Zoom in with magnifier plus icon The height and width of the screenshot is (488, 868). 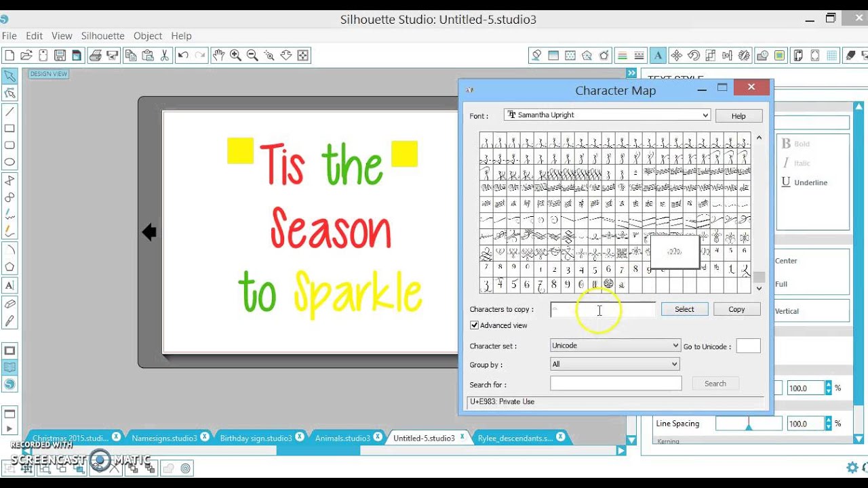point(235,56)
